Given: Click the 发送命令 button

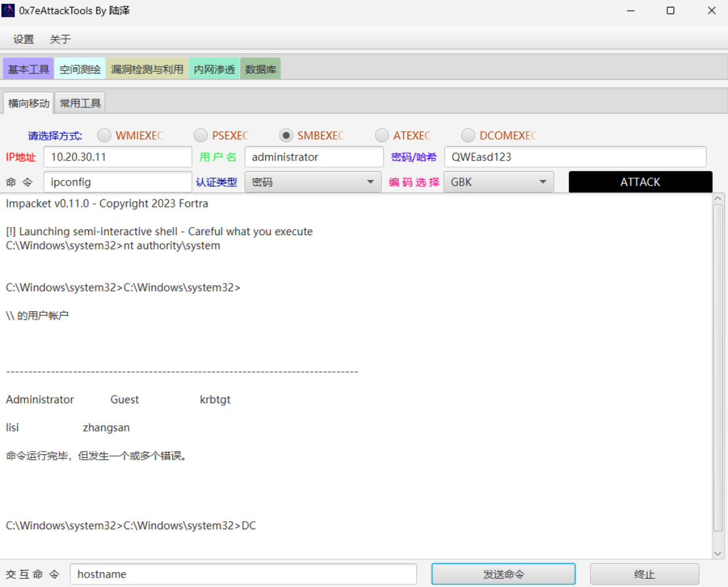Looking at the screenshot, I should click(x=503, y=574).
